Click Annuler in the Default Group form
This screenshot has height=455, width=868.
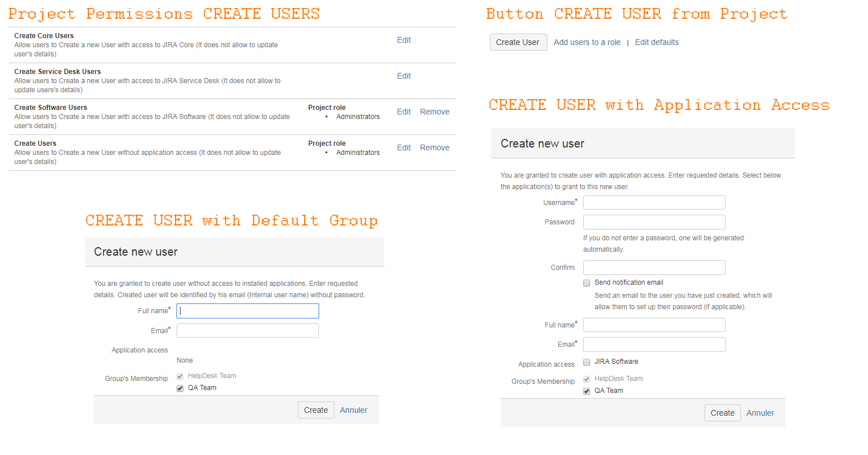[x=354, y=410]
